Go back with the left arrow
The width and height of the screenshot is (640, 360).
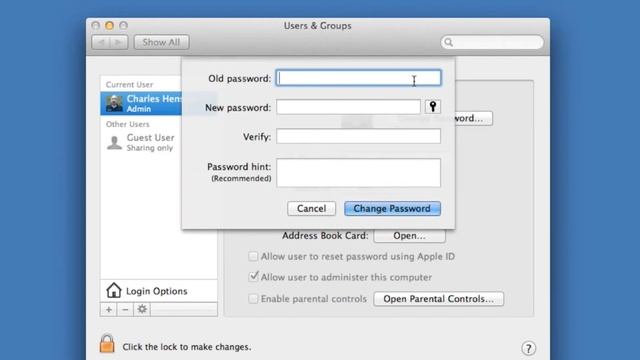(x=101, y=42)
